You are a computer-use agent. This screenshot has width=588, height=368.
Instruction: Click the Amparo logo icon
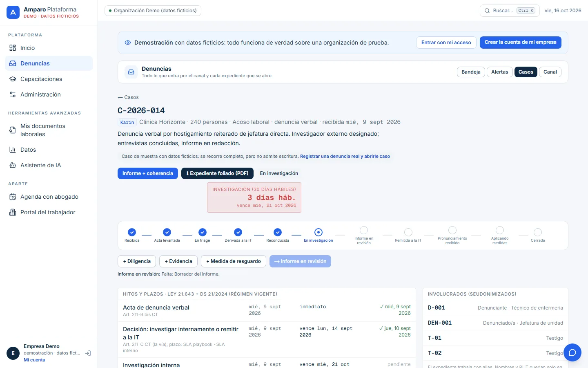13,12
